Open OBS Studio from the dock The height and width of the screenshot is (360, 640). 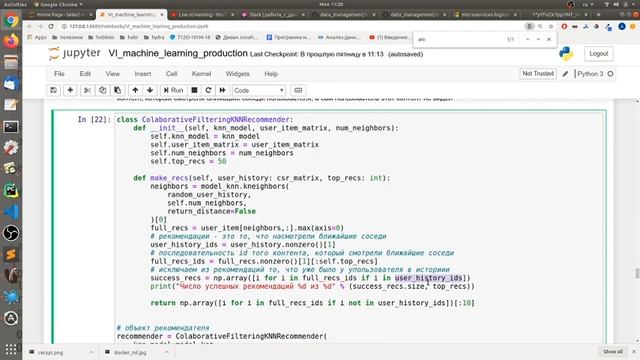11,233
